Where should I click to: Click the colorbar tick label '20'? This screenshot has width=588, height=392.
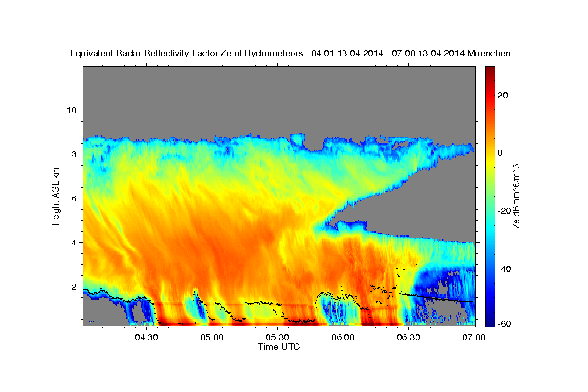pyautogui.click(x=503, y=95)
